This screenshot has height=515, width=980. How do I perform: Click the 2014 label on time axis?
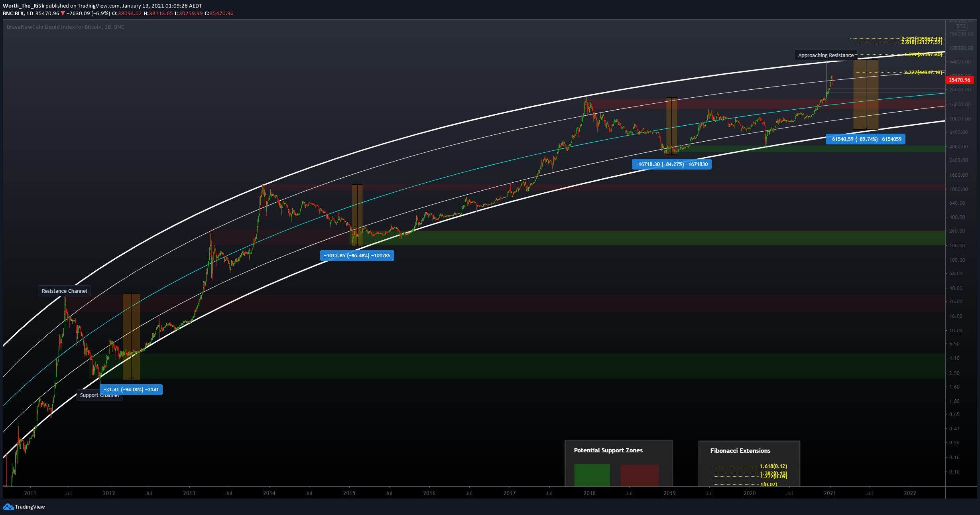269,493
